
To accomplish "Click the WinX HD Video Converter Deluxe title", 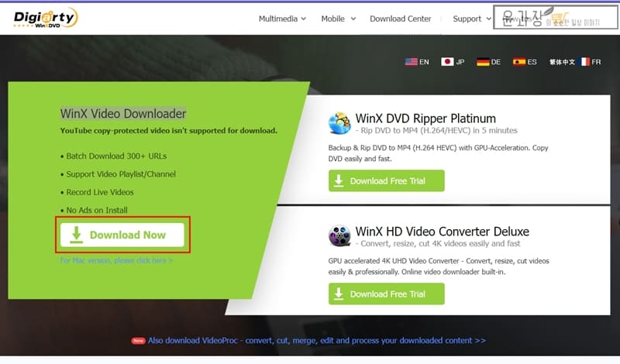I will coord(442,232).
